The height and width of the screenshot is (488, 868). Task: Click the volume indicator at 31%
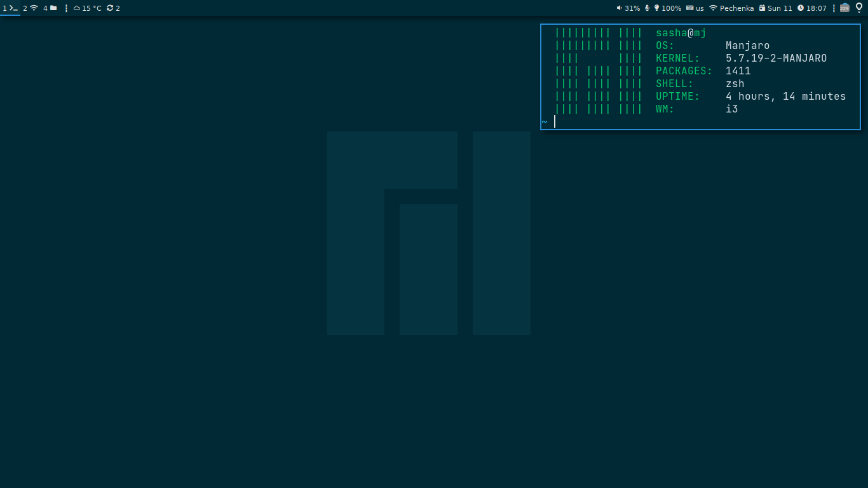[x=628, y=8]
